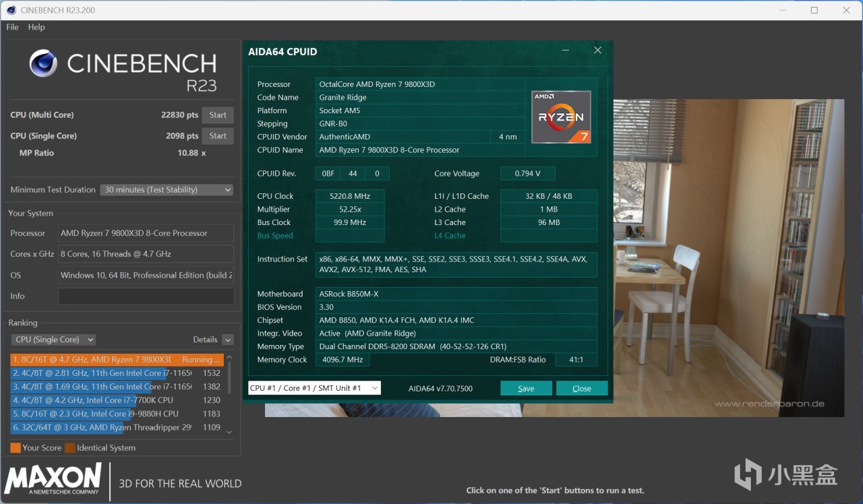Select ranking entry i7-1165 scoring 1532

pos(117,373)
